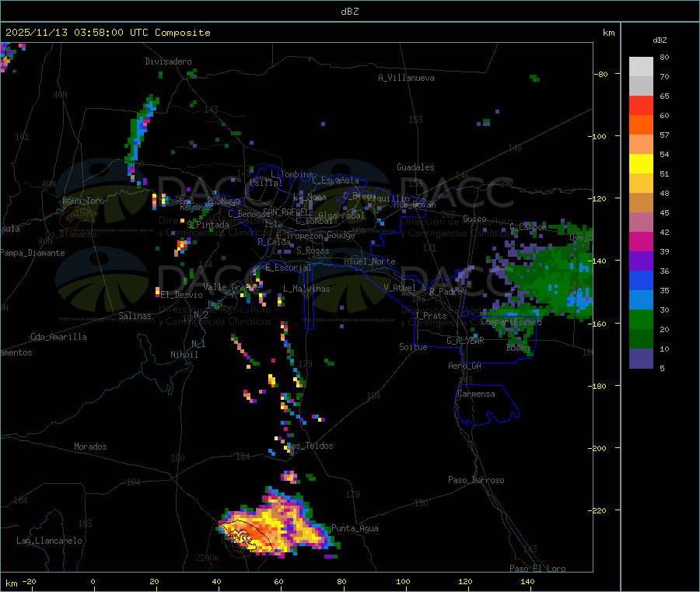The image size is (700, 592).
Task: Select the -120 vertical axis tick label
Action: [x=600, y=198]
